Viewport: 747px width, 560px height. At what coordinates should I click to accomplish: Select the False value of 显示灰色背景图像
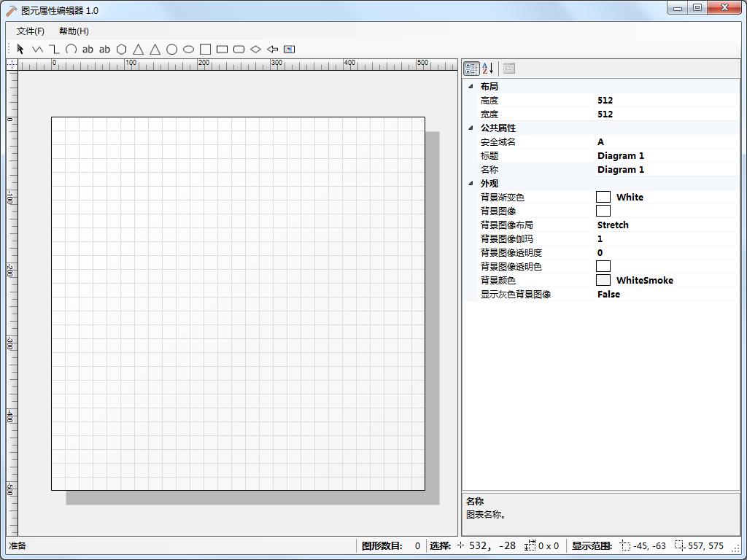coord(609,295)
